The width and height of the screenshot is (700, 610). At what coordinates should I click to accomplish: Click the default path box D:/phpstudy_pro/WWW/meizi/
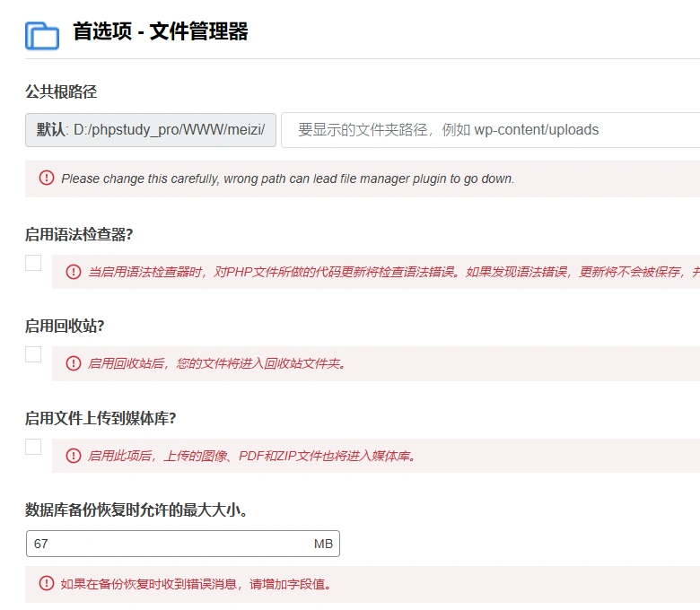point(151,130)
